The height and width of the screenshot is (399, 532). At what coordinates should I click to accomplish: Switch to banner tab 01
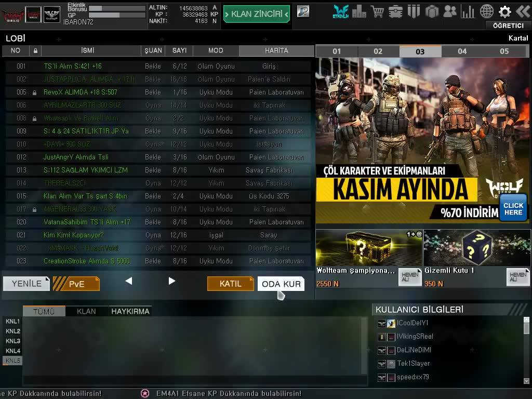tap(337, 51)
